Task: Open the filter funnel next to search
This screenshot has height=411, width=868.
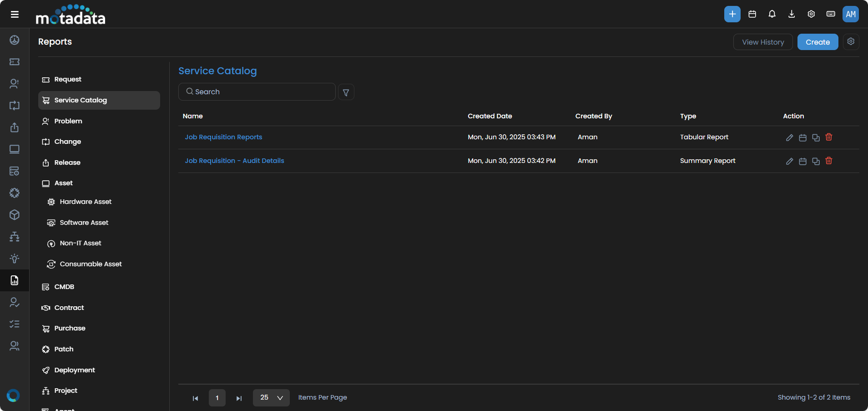Action: click(x=346, y=92)
